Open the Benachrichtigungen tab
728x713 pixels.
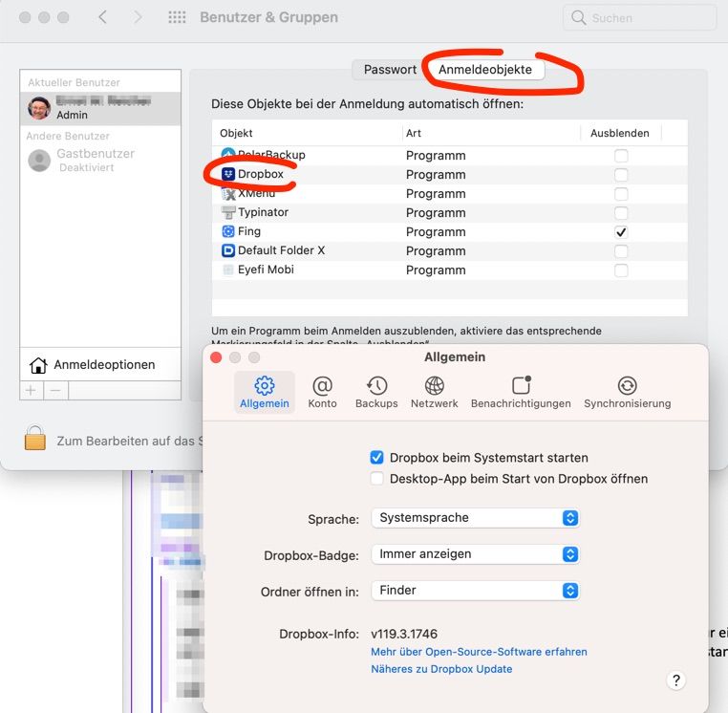tap(521, 393)
